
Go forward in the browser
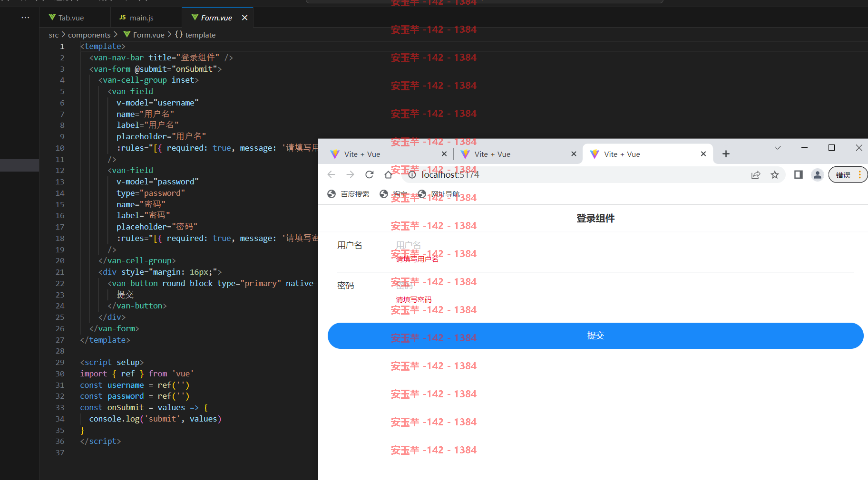point(351,174)
